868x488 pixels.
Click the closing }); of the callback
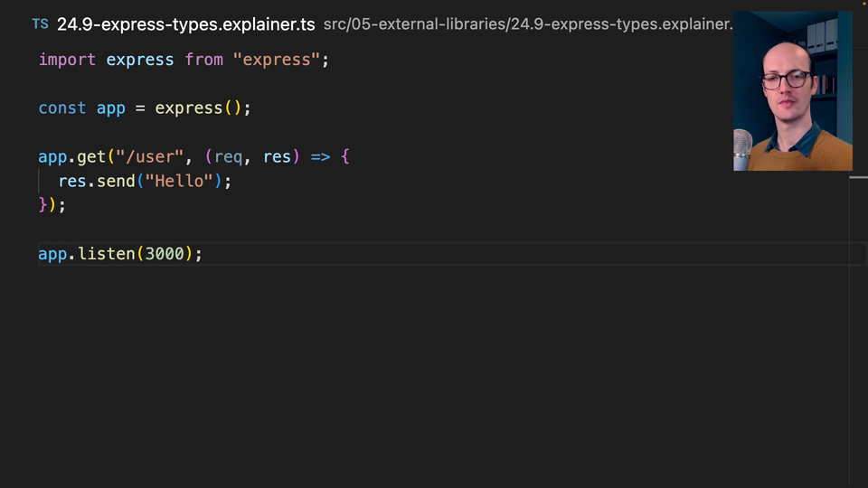click(x=52, y=206)
